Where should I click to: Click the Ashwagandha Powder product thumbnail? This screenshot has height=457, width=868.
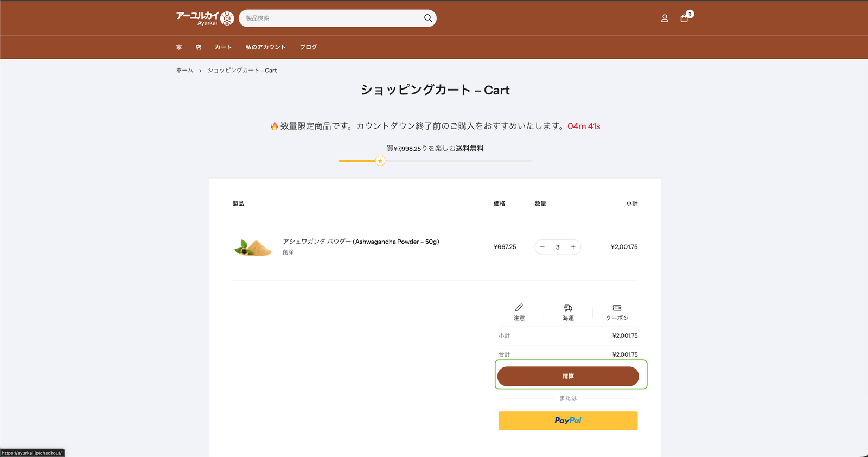[253, 247]
